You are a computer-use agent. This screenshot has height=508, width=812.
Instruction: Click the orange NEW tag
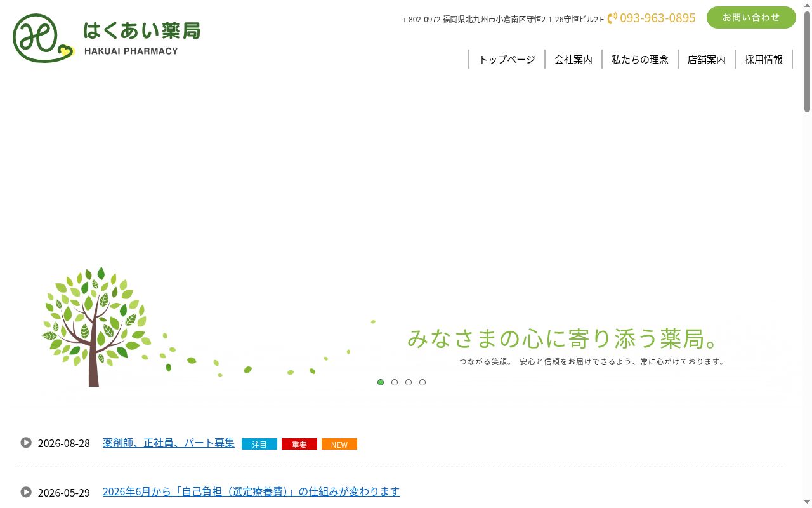pyautogui.click(x=339, y=444)
